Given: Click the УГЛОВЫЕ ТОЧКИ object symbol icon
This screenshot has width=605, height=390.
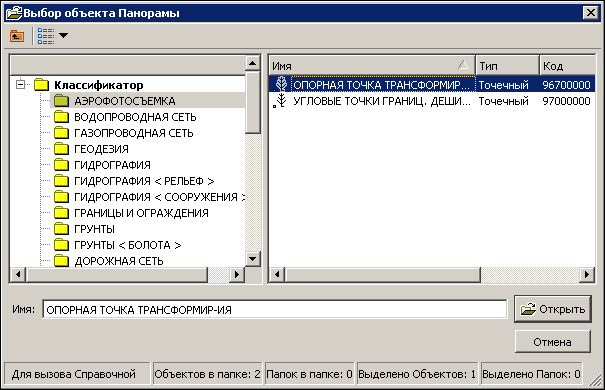Looking at the screenshot, I should pos(281,101).
